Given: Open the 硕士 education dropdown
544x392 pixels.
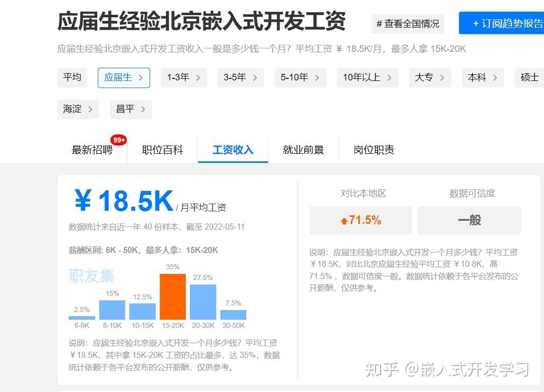Looking at the screenshot, I should coord(529,78).
